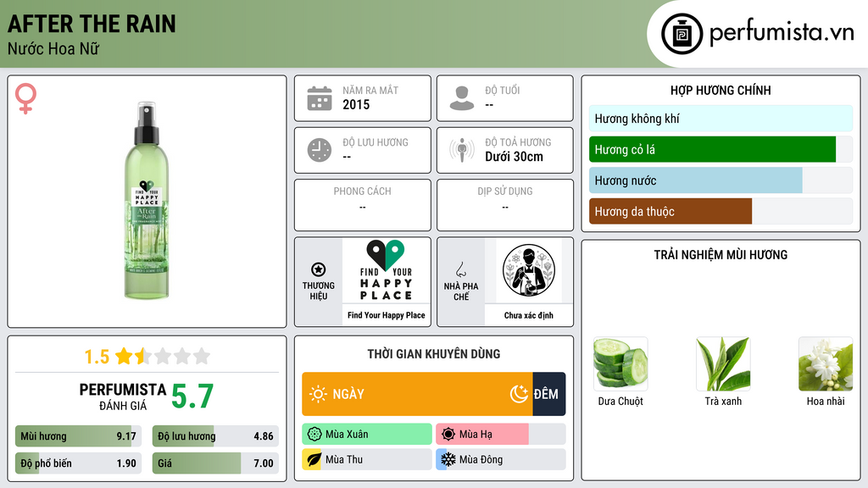Click the Hương không khí accord bar
868x488 pixels.
721,119
